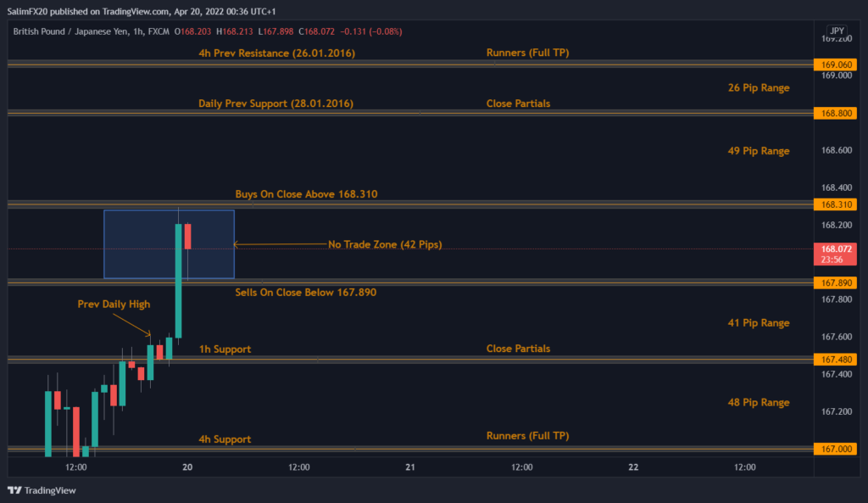Click the '1h Support' line label
868x503 pixels.
pos(225,349)
